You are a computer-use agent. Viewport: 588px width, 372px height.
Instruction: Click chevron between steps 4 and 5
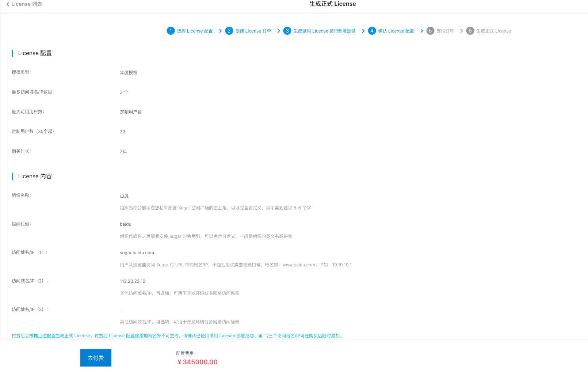click(x=421, y=31)
